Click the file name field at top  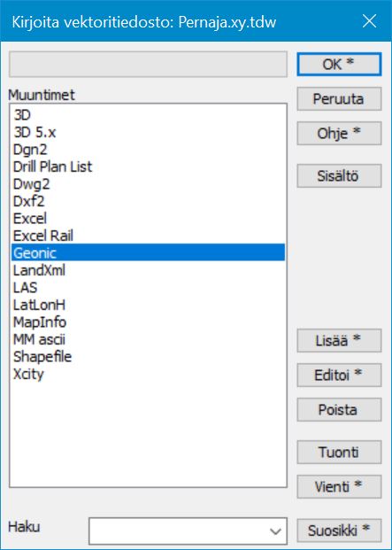[x=148, y=64]
